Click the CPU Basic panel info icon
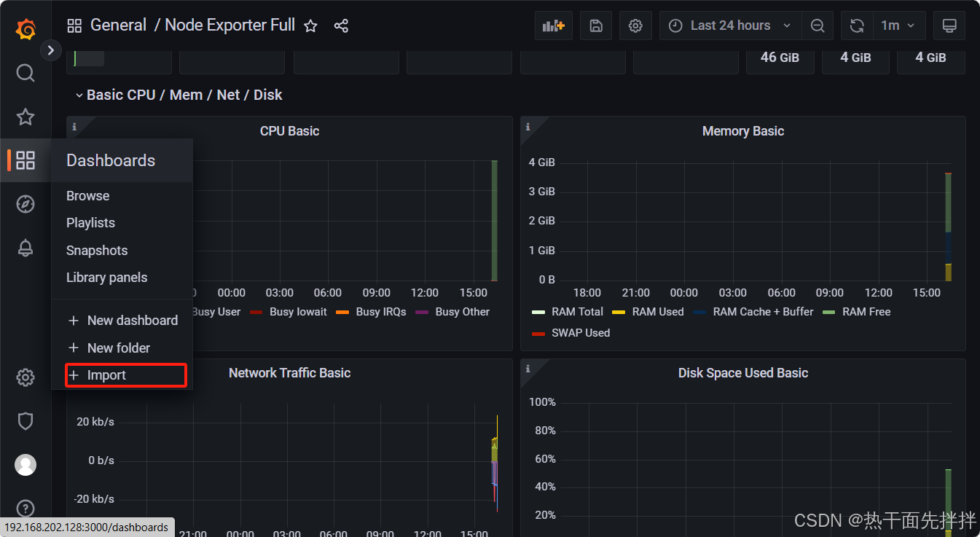Image resolution: width=980 pixels, height=537 pixels. coord(74,127)
